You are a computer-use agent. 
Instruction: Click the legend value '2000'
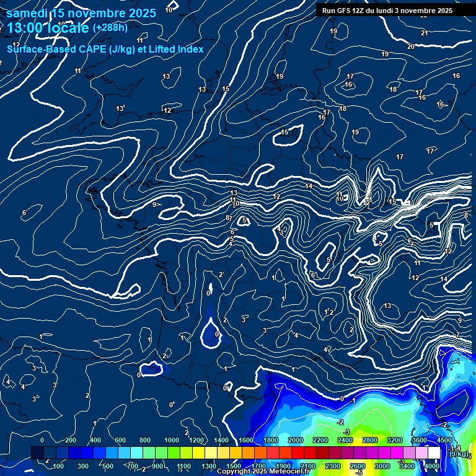[x=296, y=440]
